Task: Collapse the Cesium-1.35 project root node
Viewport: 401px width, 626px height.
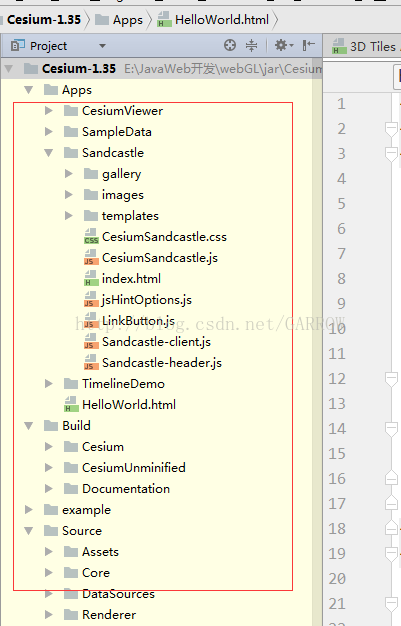Action: pos(9,69)
